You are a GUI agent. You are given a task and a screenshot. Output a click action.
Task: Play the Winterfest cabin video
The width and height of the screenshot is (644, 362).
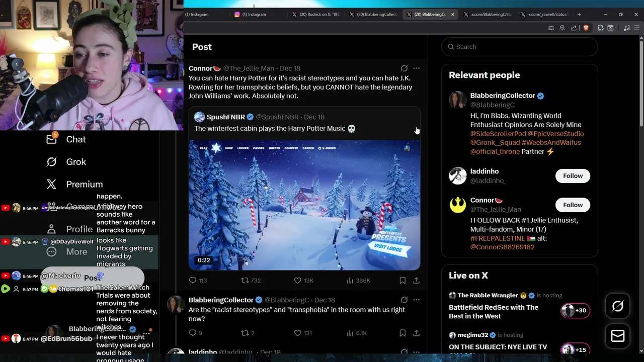coord(304,205)
